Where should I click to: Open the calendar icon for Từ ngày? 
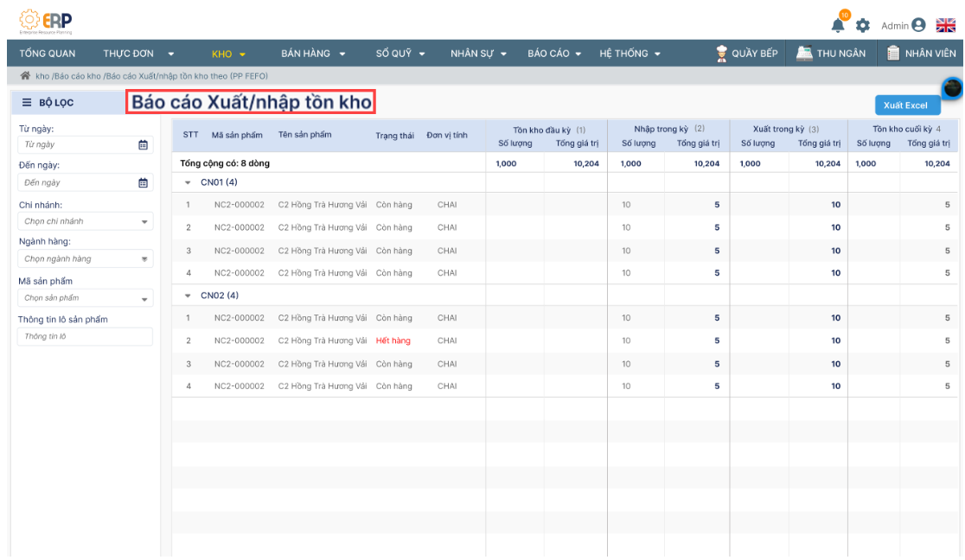[144, 145]
